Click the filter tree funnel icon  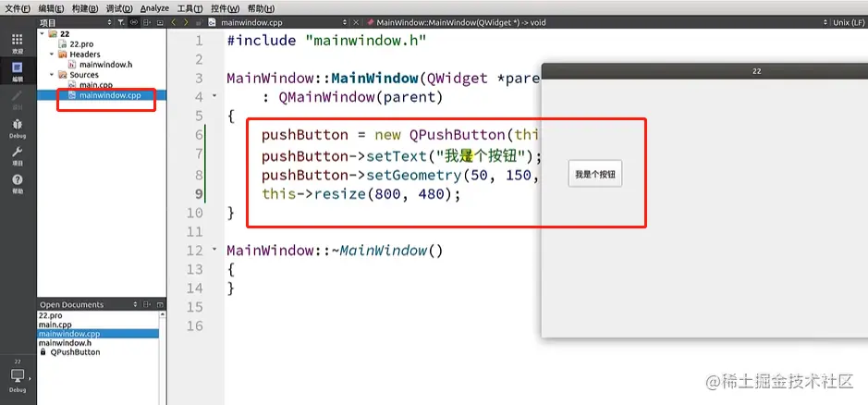point(121,23)
